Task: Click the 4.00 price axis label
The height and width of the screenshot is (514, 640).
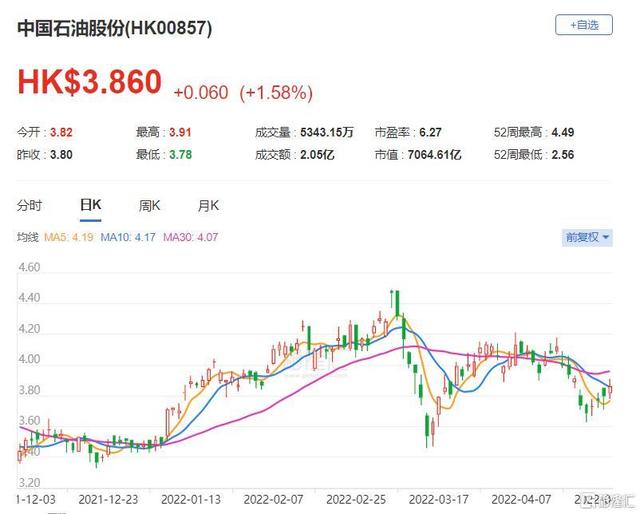Action: point(29,359)
